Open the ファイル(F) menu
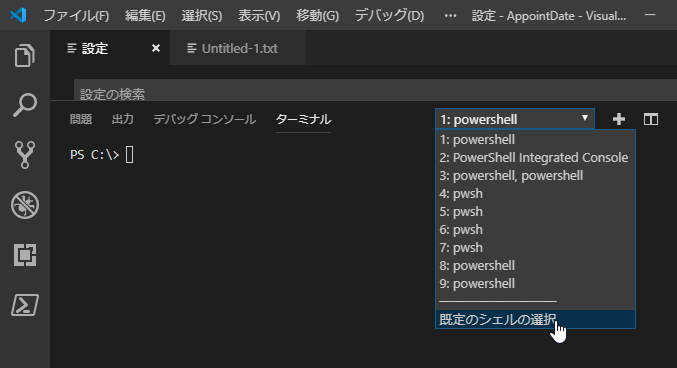The width and height of the screenshot is (677, 368). coord(76,16)
